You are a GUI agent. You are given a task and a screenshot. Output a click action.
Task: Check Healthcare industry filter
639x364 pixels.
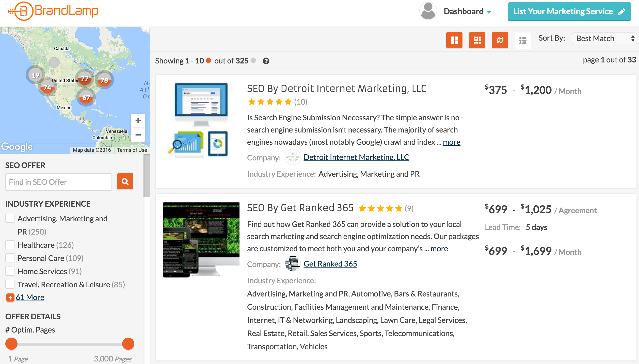10,245
